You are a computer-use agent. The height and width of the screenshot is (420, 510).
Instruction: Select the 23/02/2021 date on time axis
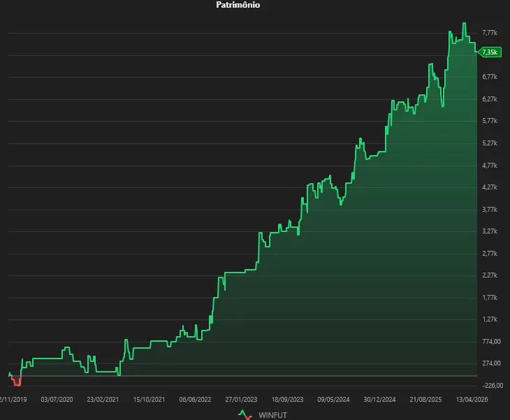103,400
